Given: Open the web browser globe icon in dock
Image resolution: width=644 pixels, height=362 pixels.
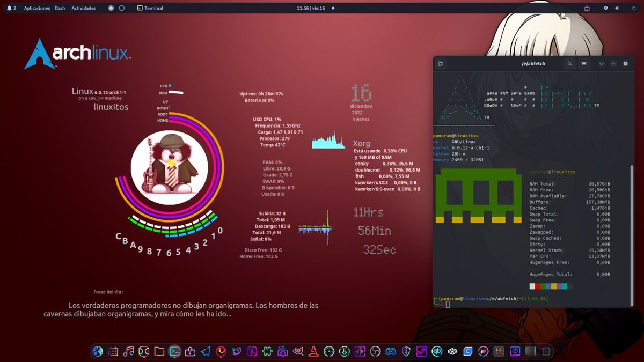Looking at the screenshot, I should tap(97, 351).
